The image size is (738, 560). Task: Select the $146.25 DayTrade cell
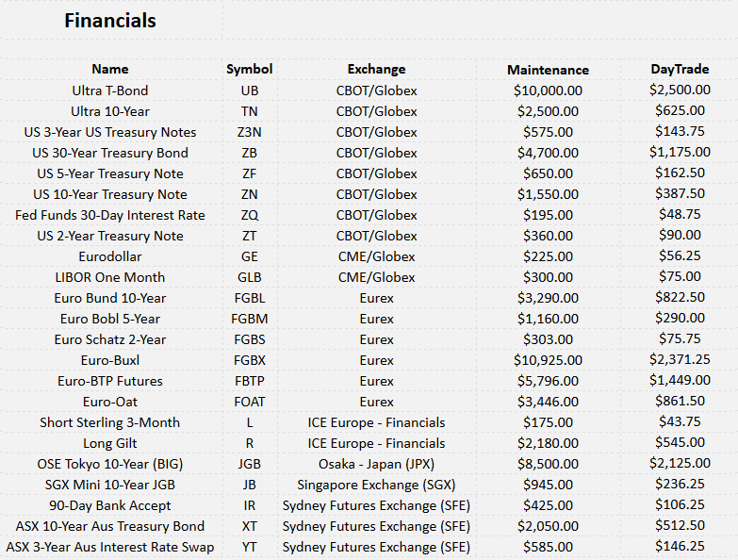pos(680,546)
